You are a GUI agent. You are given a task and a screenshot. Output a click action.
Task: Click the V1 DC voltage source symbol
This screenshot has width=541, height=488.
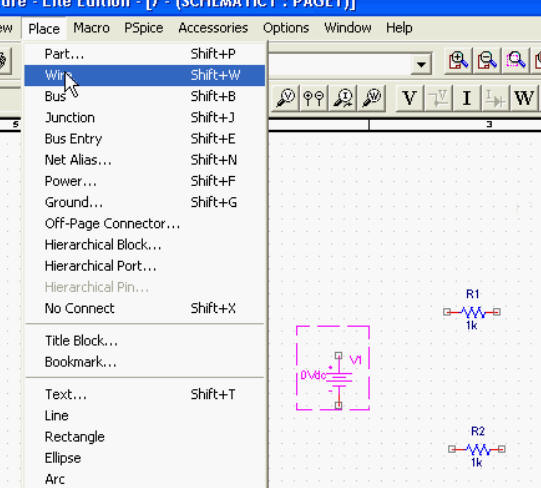pyautogui.click(x=339, y=380)
